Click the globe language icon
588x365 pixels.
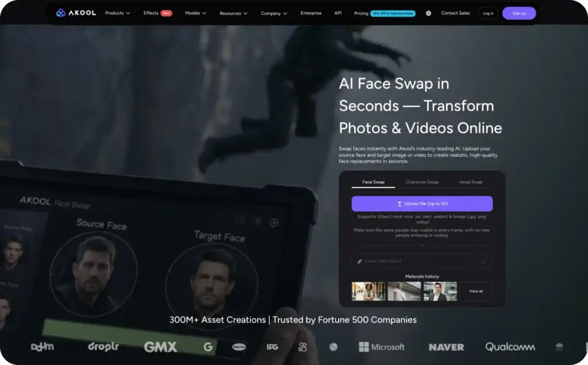(428, 13)
